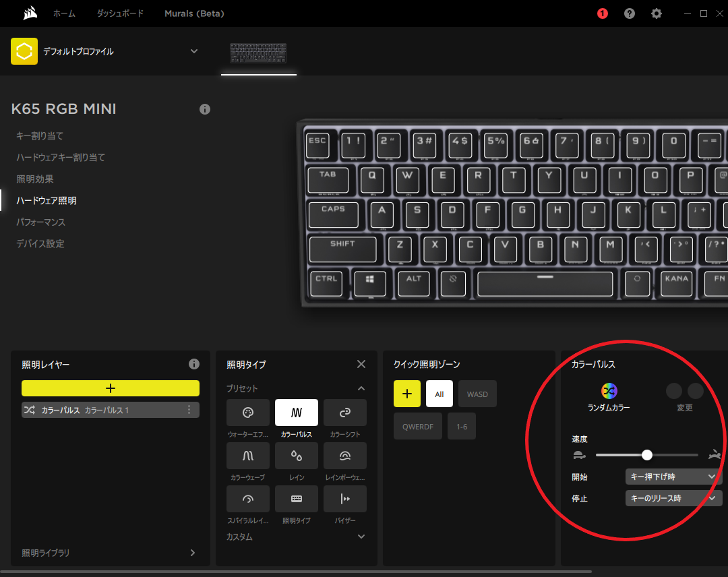Viewport: 728px width, 577px height.
Task: Open ホーム in top navigation
Action: tap(64, 13)
